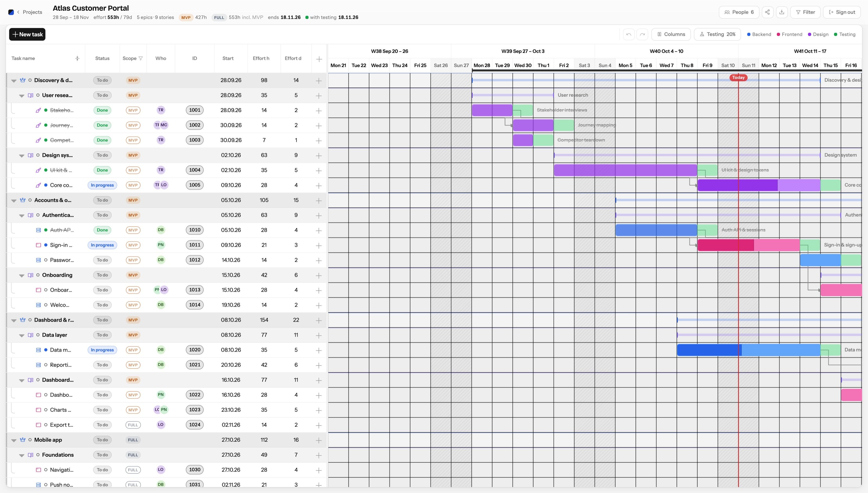Toggle Backend legend filter
Image resolution: width=868 pixels, height=493 pixels.
(x=759, y=34)
